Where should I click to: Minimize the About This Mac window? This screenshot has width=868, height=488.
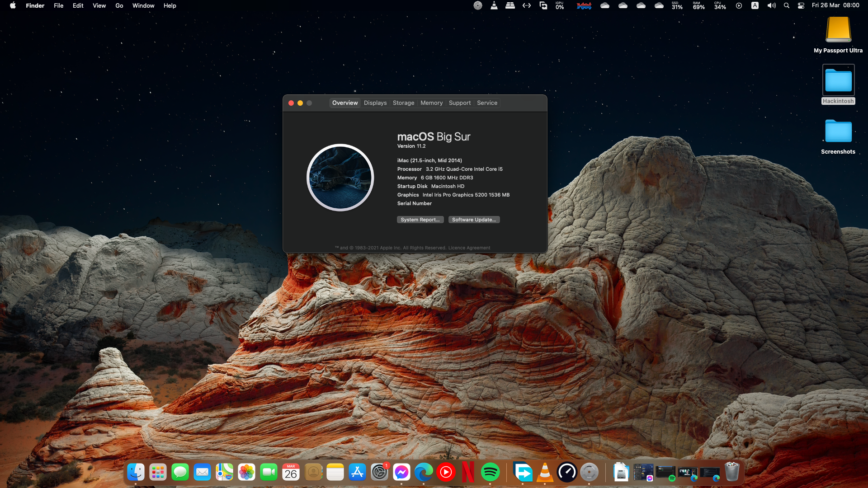(x=300, y=103)
